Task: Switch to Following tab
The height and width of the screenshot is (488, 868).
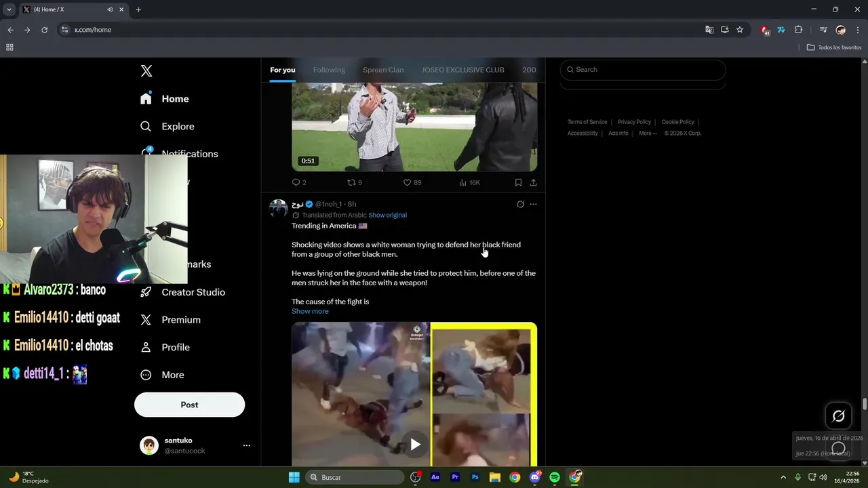Action: pyautogui.click(x=329, y=70)
